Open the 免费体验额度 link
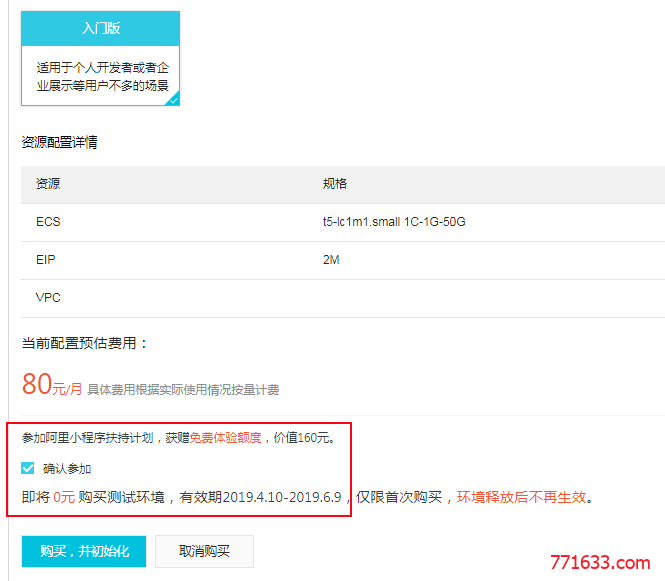 [225, 438]
